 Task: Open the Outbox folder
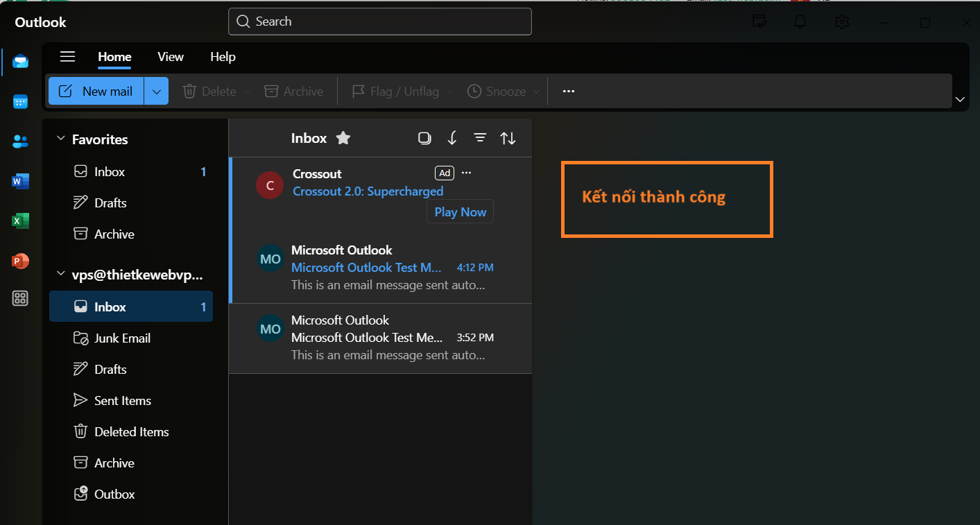tap(131, 494)
